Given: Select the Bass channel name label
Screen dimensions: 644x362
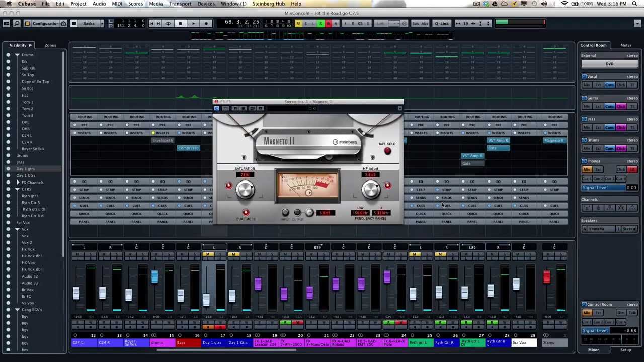Looking at the screenshot, I should (x=189, y=343).
